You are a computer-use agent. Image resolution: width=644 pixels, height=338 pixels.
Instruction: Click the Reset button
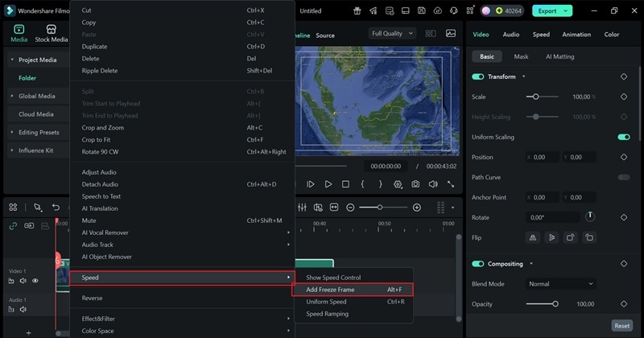[621, 326]
